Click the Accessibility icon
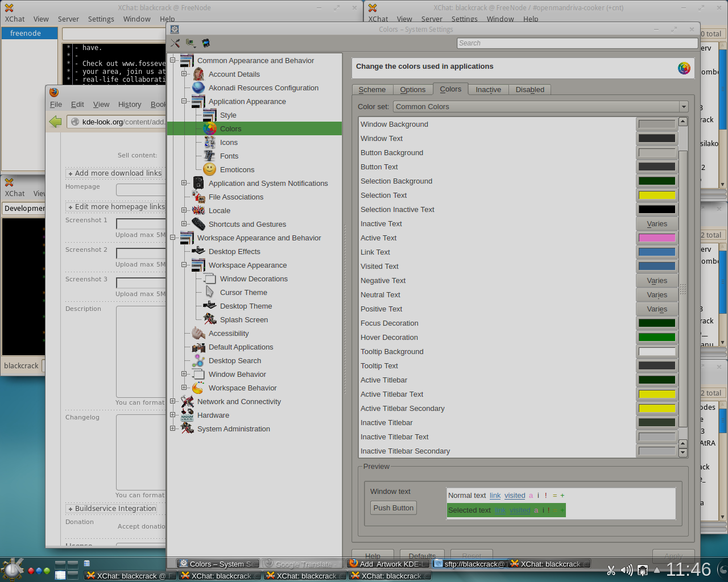 point(198,333)
